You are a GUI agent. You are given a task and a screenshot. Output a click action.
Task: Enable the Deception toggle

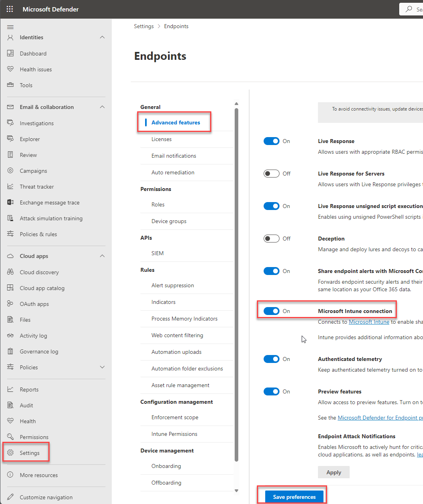272,239
